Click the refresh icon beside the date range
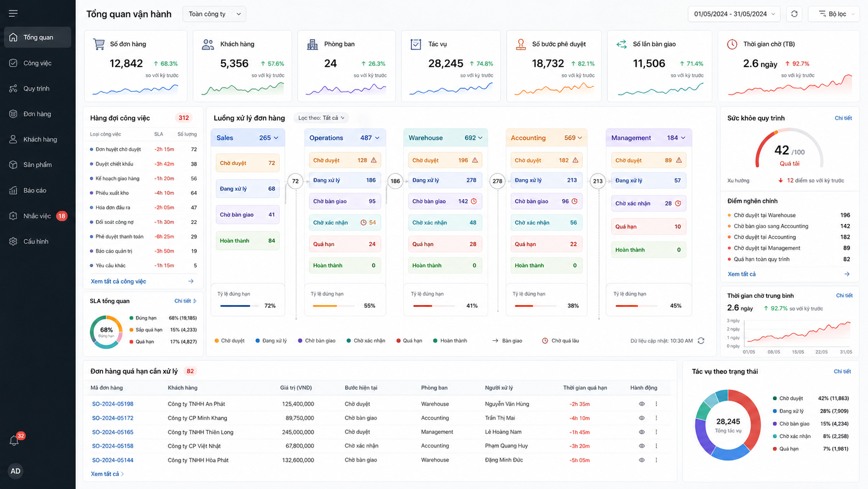 tap(794, 14)
